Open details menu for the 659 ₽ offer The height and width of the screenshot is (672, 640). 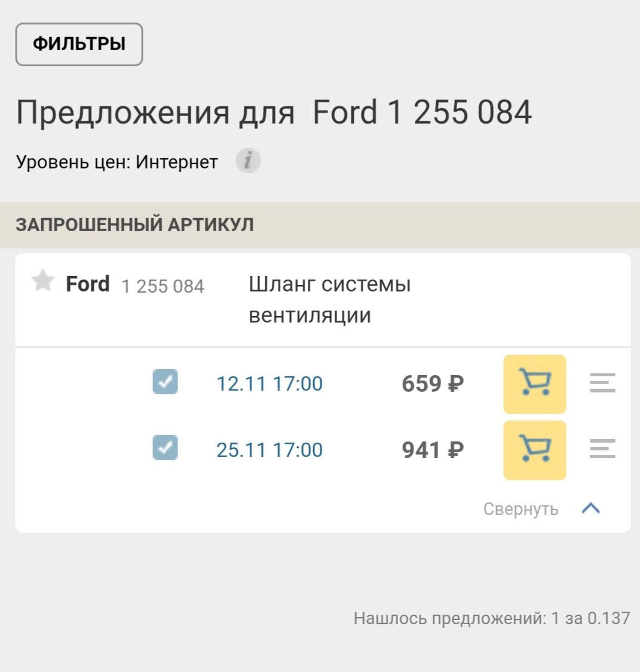tap(602, 383)
